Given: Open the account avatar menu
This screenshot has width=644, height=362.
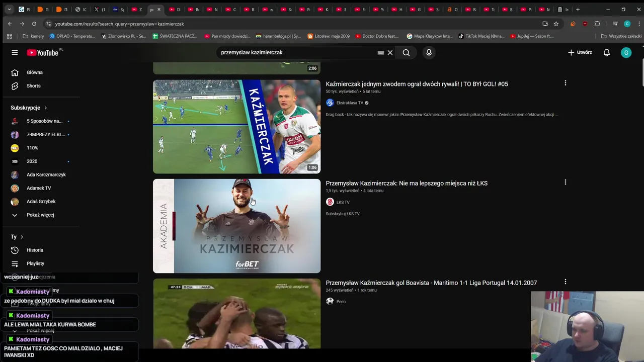Looking at the screenshot, I should pyautogui.click(x=626, y=52).
